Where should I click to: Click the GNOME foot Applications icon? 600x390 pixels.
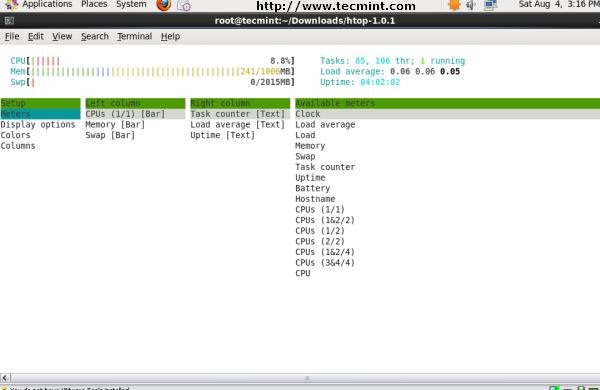[x=11, y=5]
